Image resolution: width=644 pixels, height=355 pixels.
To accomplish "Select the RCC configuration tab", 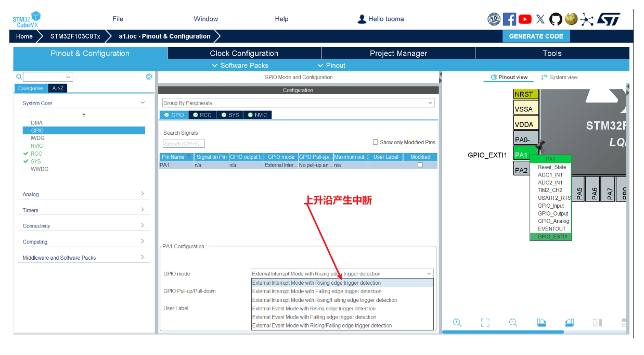I will [202, 115].
